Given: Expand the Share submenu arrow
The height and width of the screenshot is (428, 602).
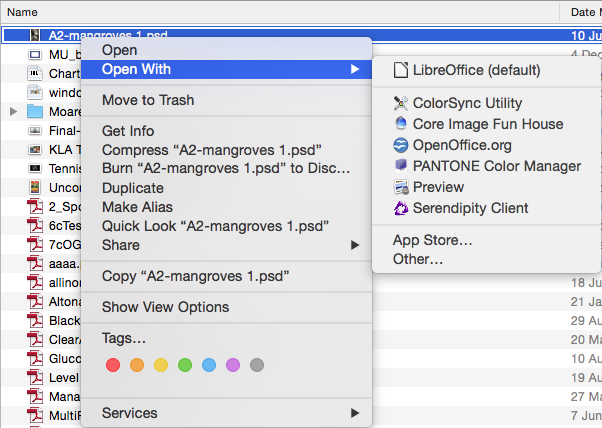Looking at the screenshot, I should pyautogui.click(x=355, y=245).
